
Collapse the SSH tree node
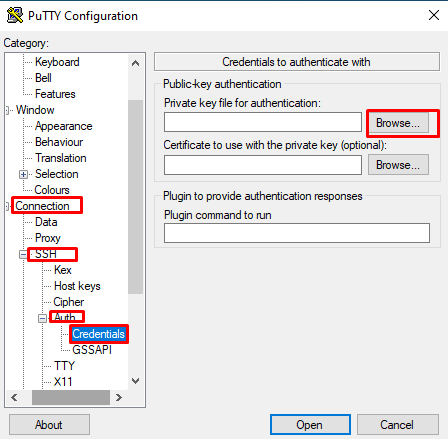(23, 255)
